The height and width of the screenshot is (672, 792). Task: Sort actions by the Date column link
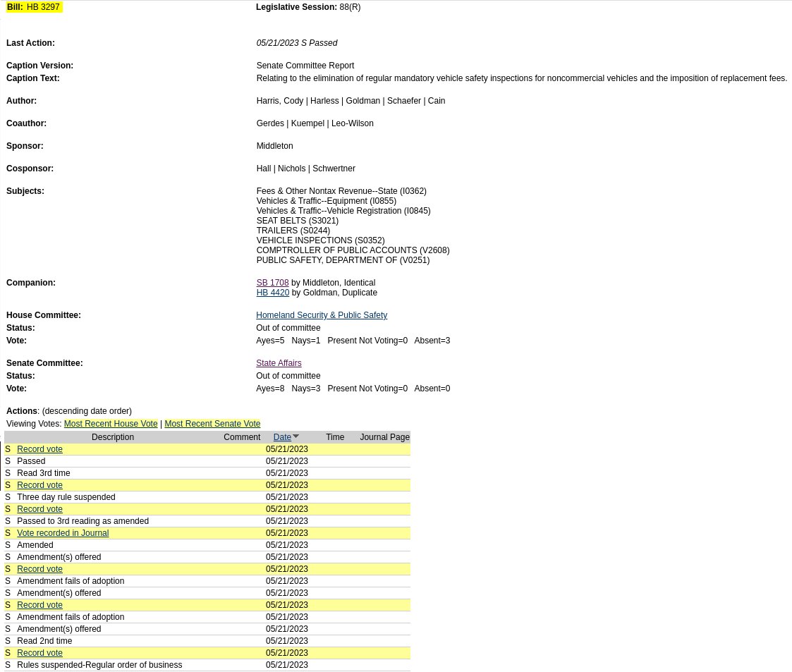(x=282, y=437)
